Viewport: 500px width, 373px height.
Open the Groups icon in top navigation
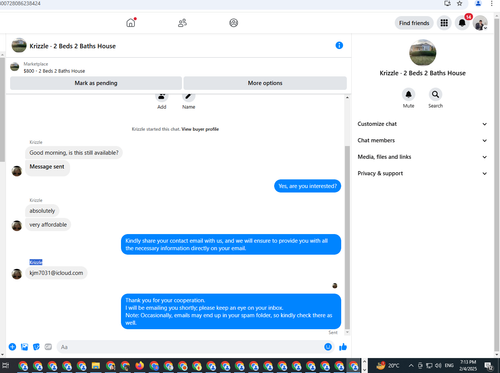[x=234, y=23]
